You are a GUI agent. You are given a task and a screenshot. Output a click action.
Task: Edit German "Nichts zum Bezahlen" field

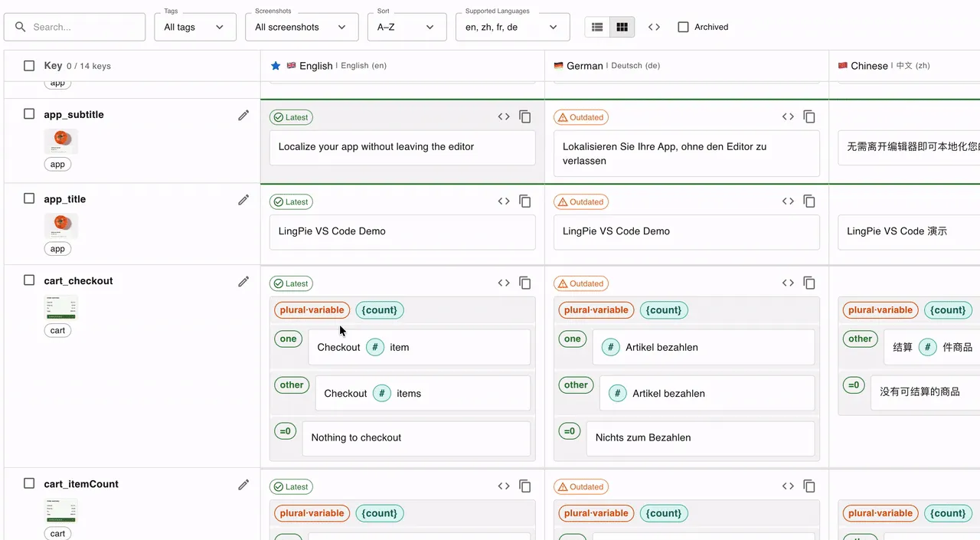(x=701, y=438)
